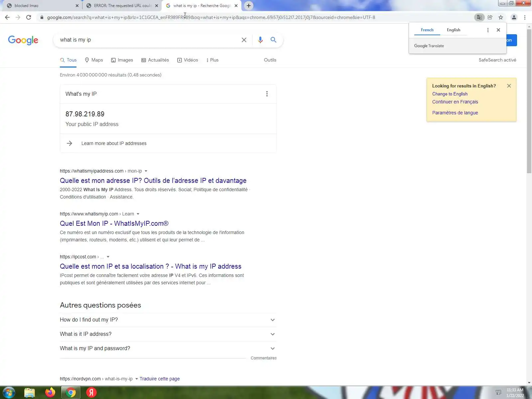The height and width of the screenshot is (399, 532).
Task: Click the vertical page scrollbar thumb
Action: click(529, 101)
